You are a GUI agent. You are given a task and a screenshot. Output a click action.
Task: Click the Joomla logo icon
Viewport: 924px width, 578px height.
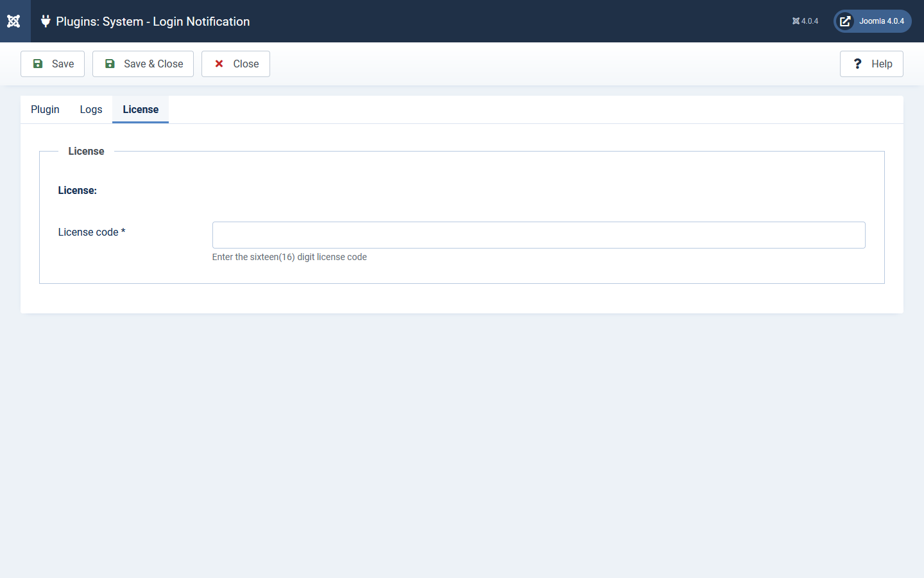(14, 21)
